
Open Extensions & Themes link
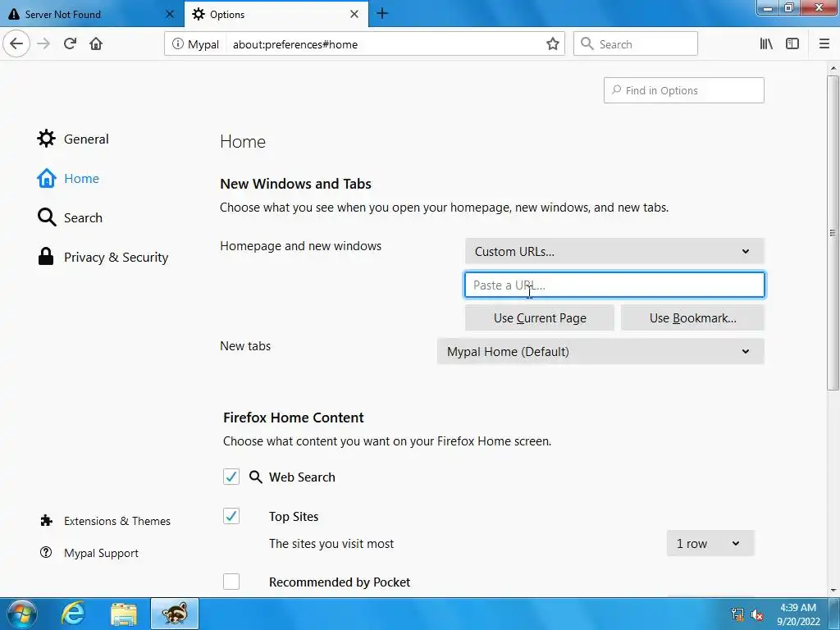106,521
